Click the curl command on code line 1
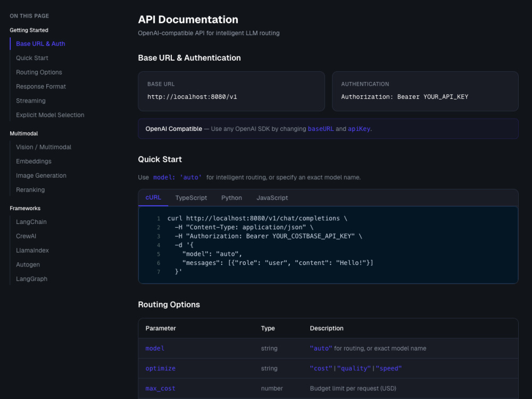This screenshot has height=399, width=532. click(x=257, y=219)
